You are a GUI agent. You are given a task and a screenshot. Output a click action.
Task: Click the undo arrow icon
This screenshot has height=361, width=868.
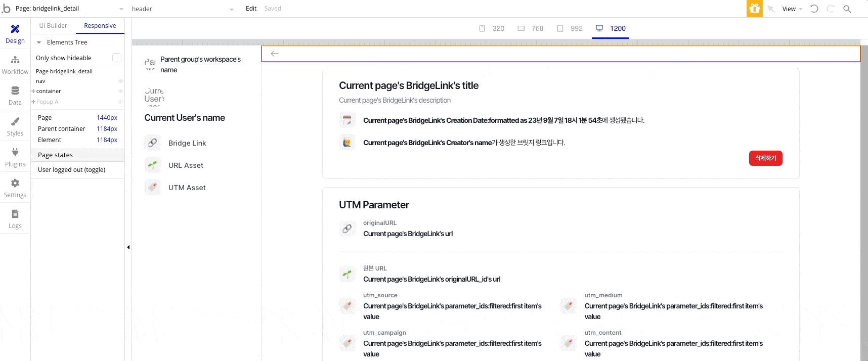click(x=814, y=9)
